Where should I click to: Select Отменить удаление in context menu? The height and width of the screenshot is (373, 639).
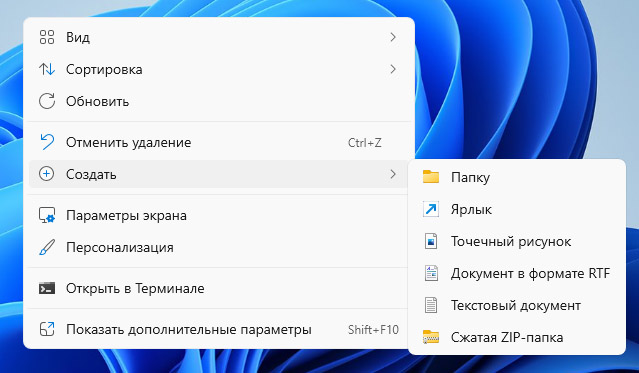(x=218, y=142)
